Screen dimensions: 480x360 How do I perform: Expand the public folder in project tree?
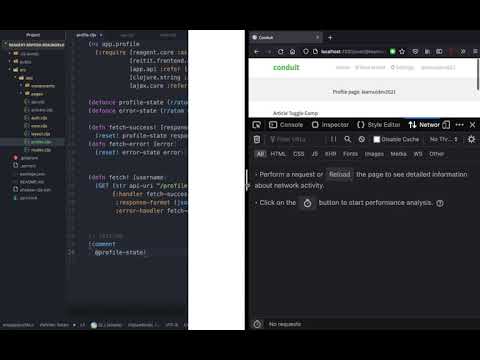pos(10,62)
